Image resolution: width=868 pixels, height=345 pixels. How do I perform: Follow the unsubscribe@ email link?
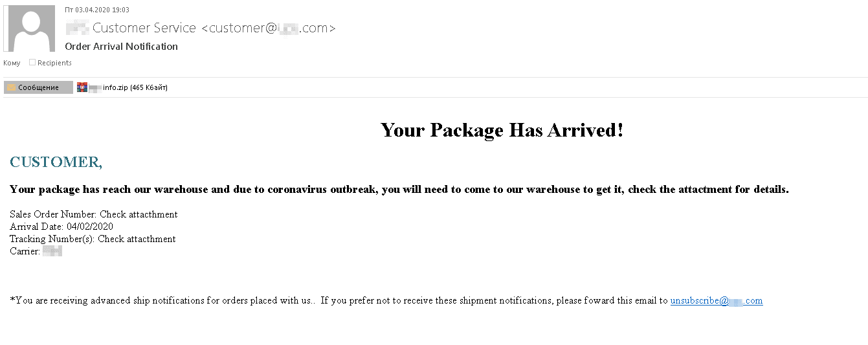(717, 300)
